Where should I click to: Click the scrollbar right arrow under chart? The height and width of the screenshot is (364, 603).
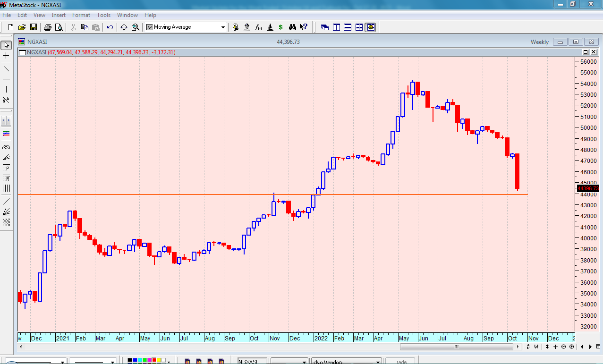click(518, 347)
